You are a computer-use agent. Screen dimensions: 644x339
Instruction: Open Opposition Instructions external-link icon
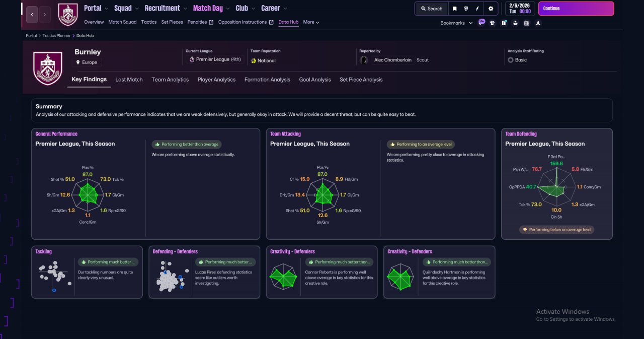[x=271, y=22]
